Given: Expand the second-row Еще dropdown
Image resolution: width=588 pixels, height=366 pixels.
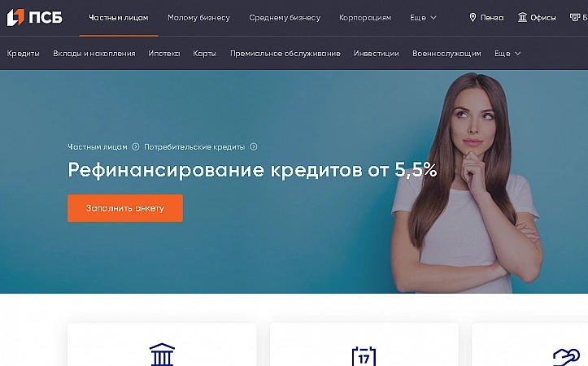Looking at the screenshot, I should tap(507, 54).
